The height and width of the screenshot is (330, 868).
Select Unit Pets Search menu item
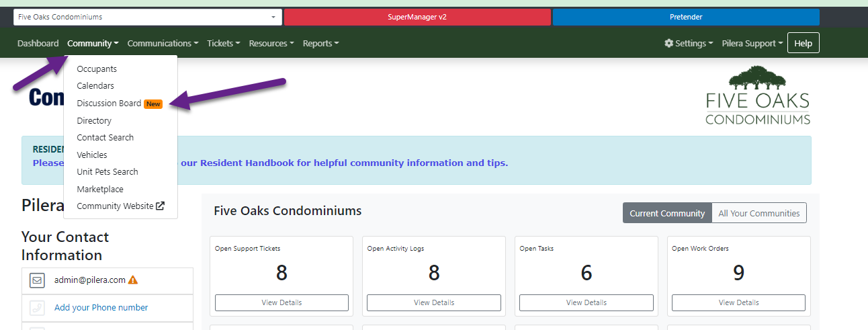[107, 172]
